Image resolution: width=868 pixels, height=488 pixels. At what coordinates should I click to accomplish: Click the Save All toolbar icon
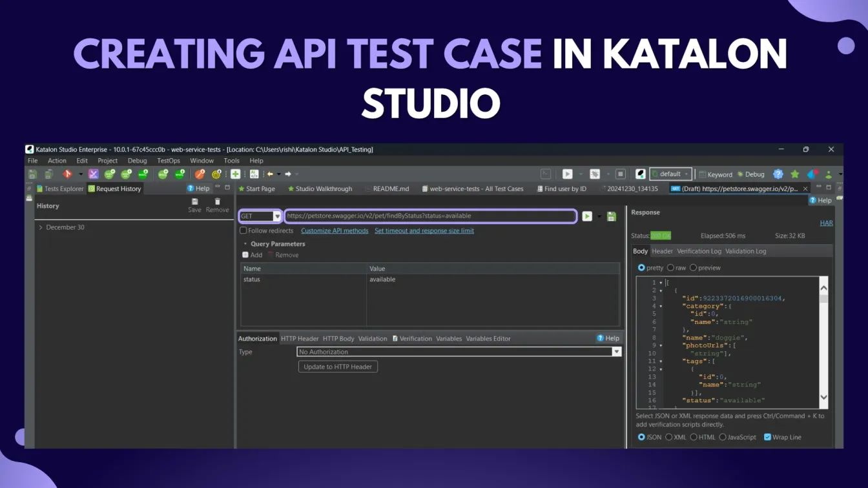(x=48, y=174)
